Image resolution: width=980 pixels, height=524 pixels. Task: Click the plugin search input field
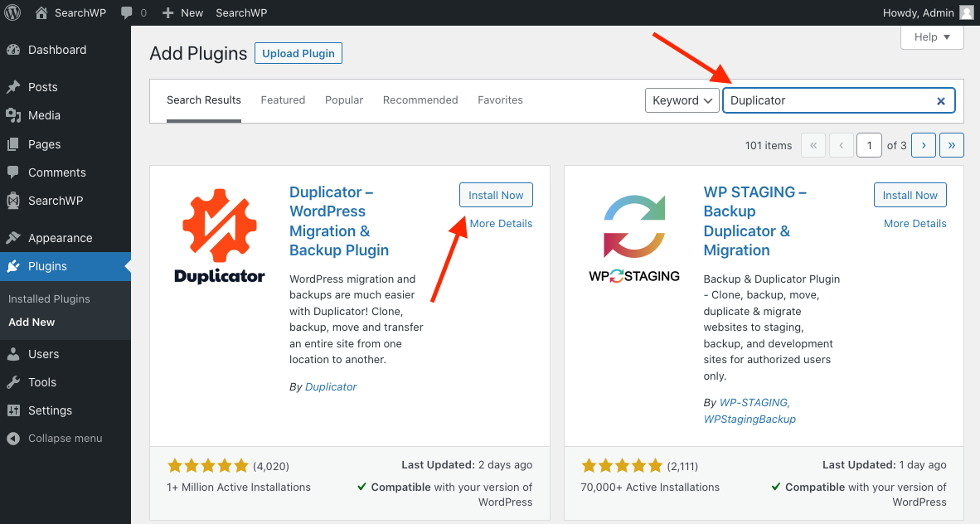pyautogui.click(x=829, y=100)
